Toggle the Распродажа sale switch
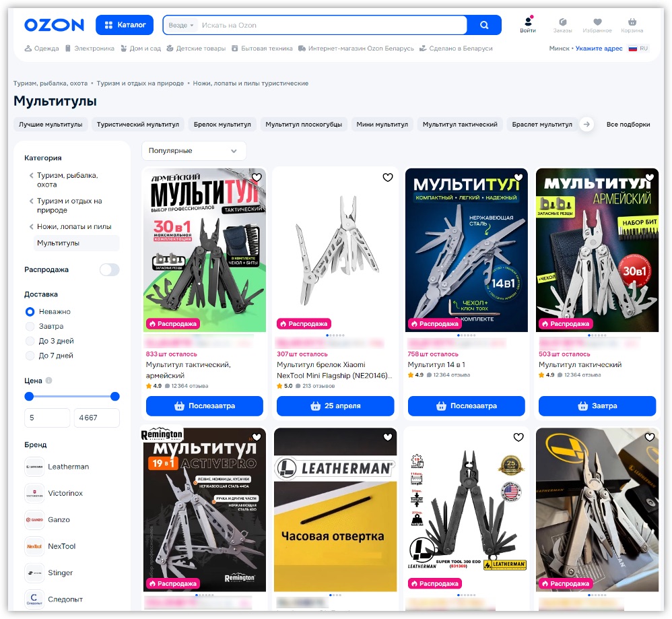This screenshot has height=619, width=672. coord(109,270)
